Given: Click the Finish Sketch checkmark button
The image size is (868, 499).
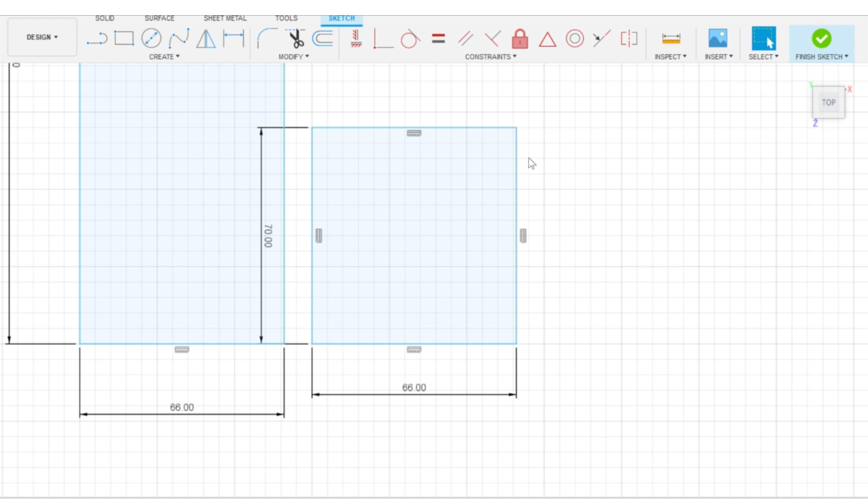Looking at the screenshot, I should coord(821,38).
